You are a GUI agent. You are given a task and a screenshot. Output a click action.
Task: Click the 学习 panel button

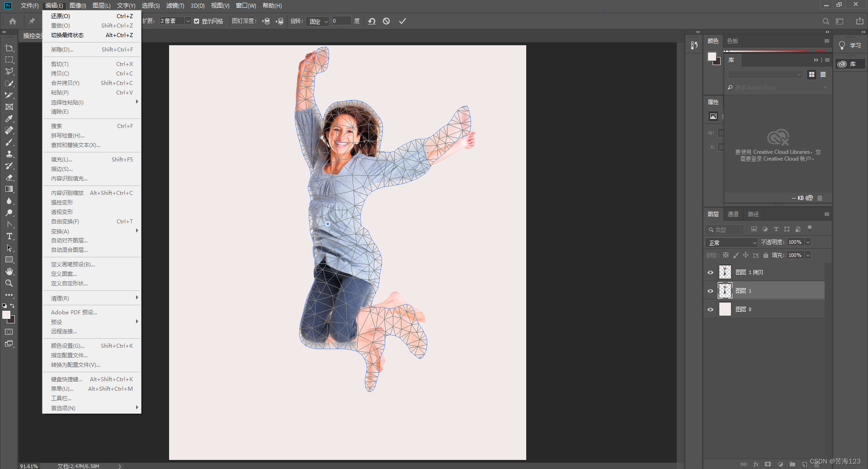[850, 45]
